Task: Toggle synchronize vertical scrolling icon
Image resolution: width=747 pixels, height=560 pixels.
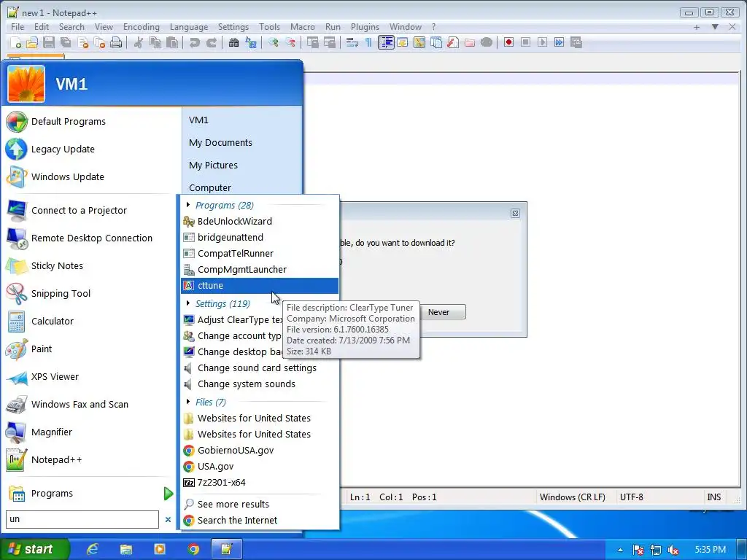Action: tap(312, 43)
